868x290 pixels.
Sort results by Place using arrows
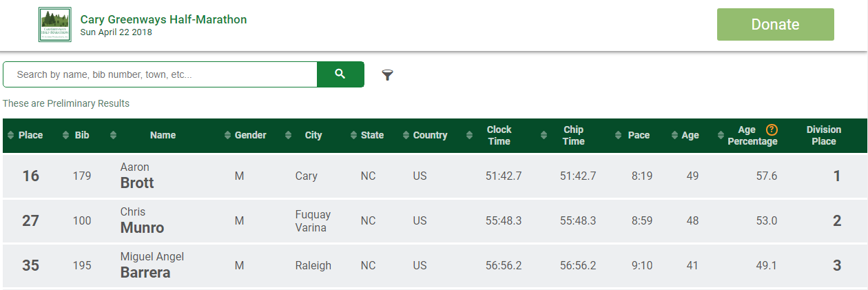coord(11,136)
